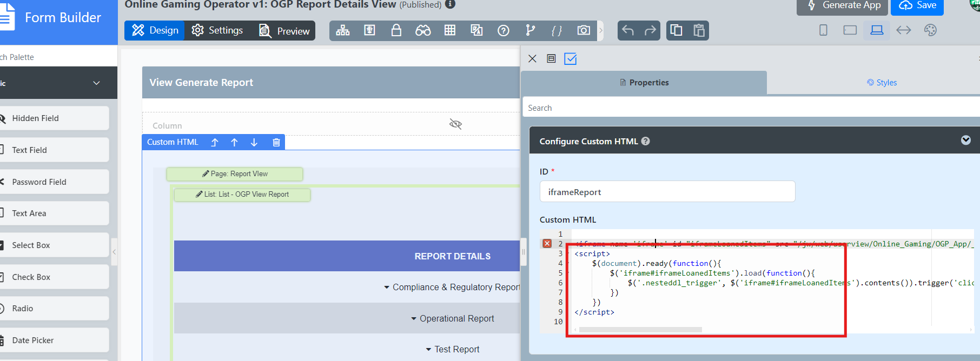Click the translation language icon
Viewport: 980px width, 361px height.
coord(476,30)
